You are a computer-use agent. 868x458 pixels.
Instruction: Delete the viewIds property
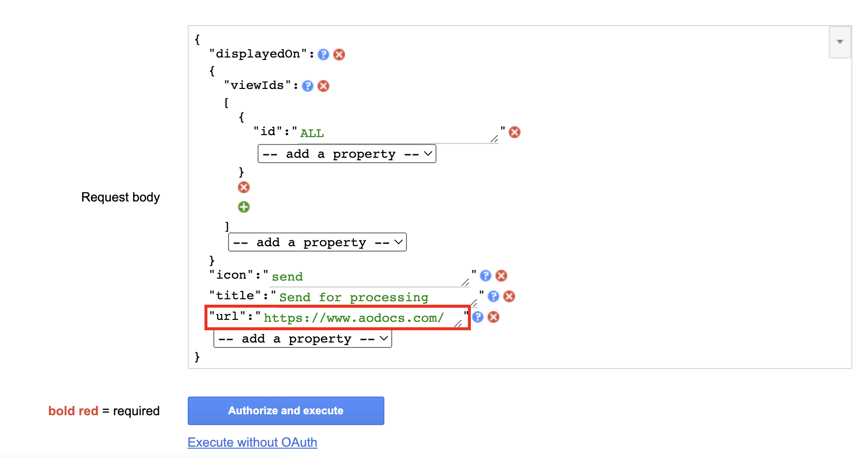[x=323, y=86]
